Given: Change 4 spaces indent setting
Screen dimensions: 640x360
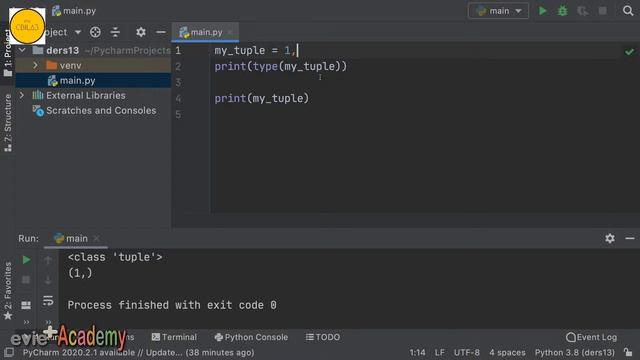Looking at the screenshot, I should [507, 353].
